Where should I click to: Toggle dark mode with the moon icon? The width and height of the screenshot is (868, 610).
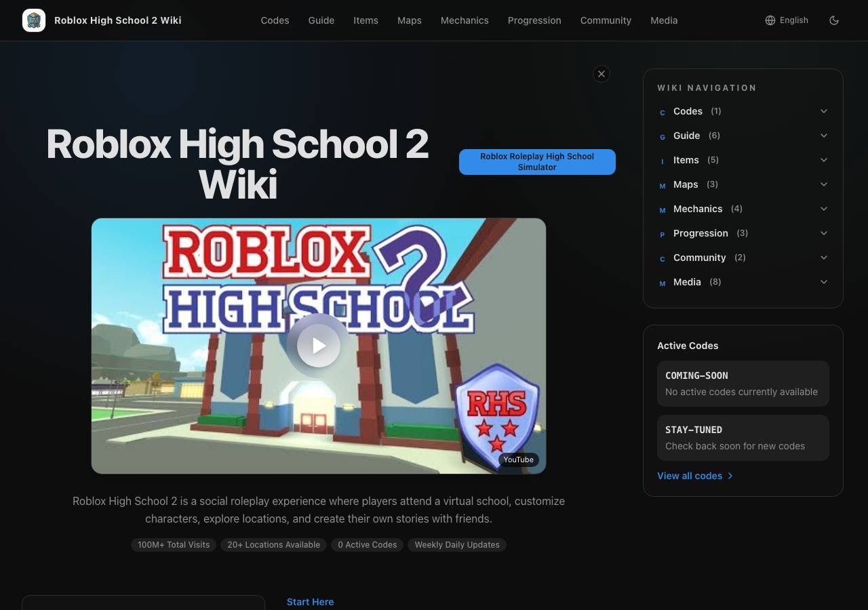(x=834, y=20)
